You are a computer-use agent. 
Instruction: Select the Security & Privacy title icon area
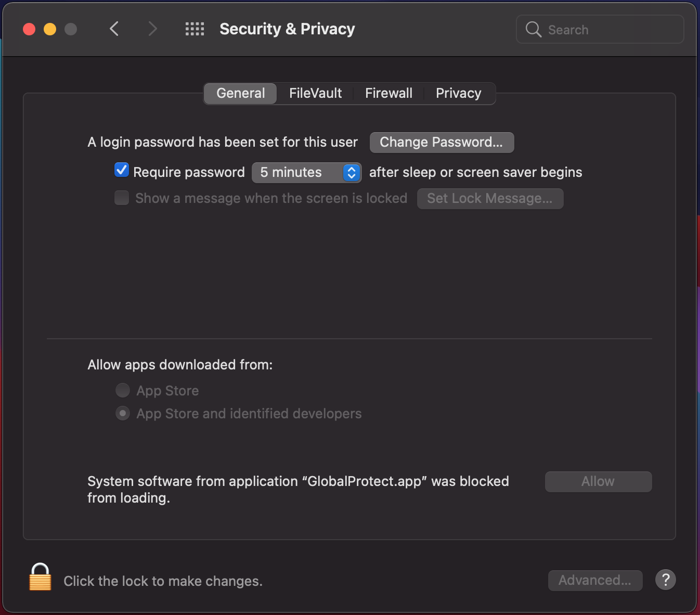tap(287, 29)
